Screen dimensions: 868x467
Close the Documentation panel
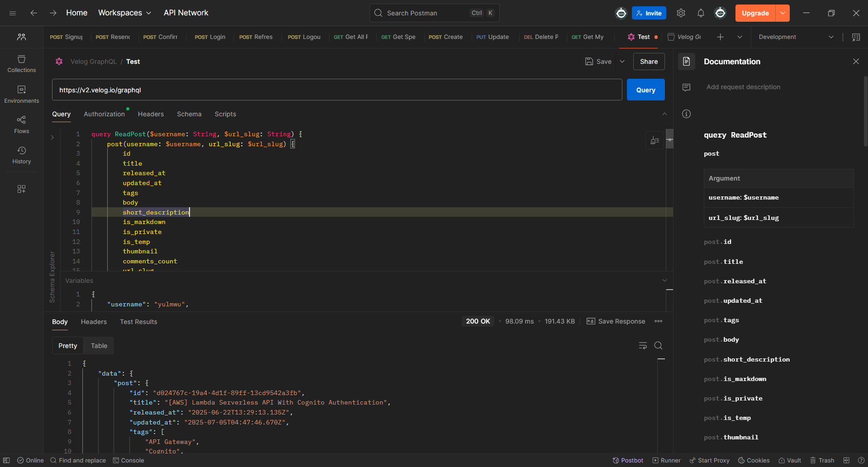856,62
